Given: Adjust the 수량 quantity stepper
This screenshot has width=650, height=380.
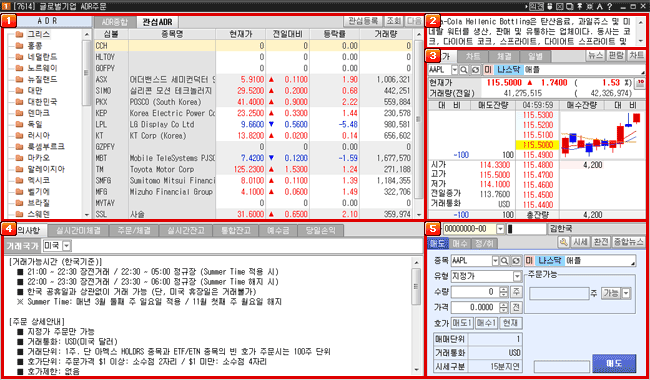Looking at the screenshot, I should [x=504, y=292].
